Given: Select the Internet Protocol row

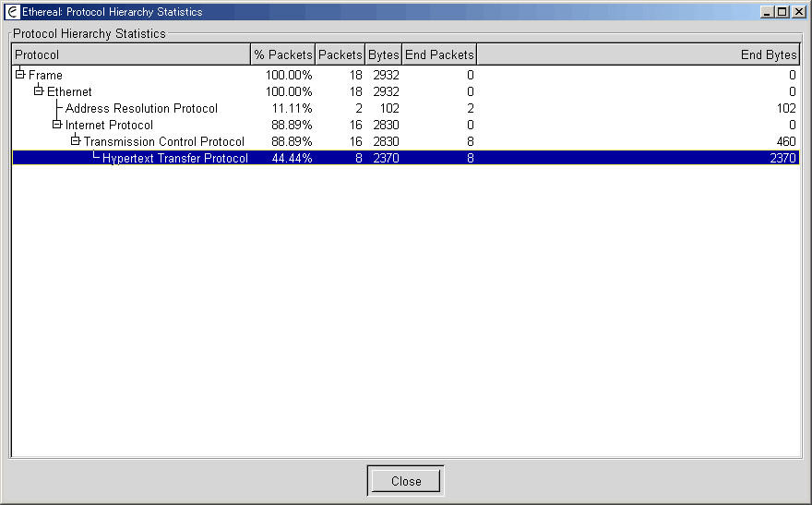Looking at the screenshot, I should click(405, 125).
